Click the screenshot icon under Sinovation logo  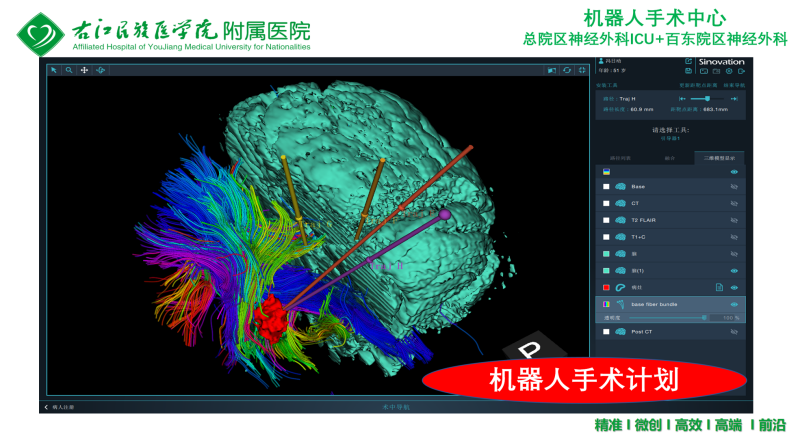[704, 71]
